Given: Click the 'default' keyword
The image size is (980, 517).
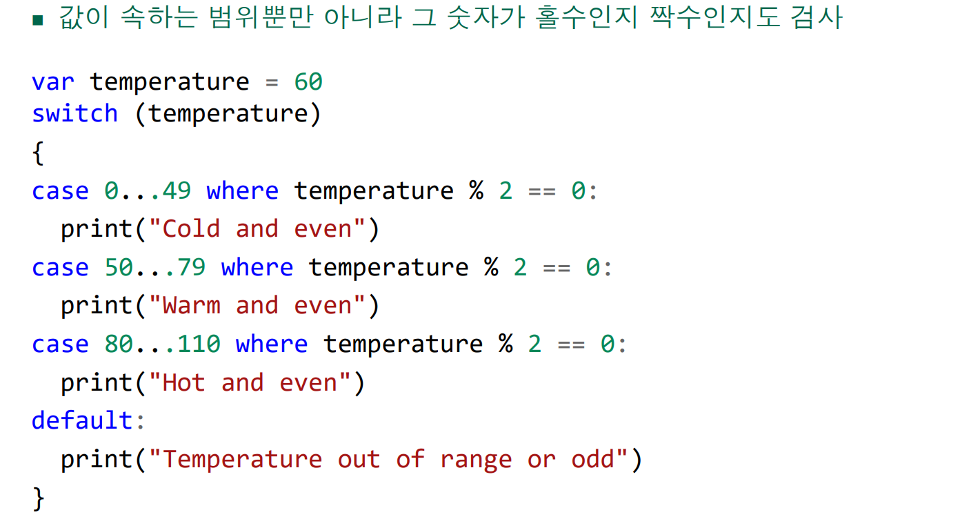Looking at the screenshot, I should pyautogui.click(x=82, y=420).
